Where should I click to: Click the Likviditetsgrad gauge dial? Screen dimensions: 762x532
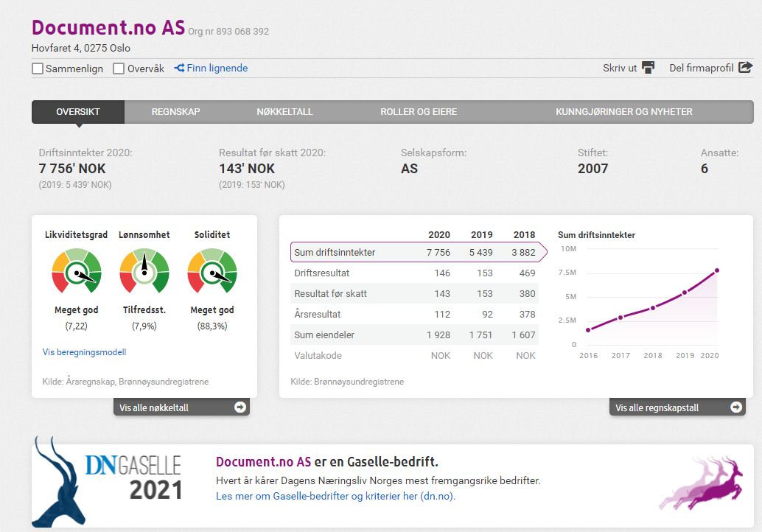[76, 273]
